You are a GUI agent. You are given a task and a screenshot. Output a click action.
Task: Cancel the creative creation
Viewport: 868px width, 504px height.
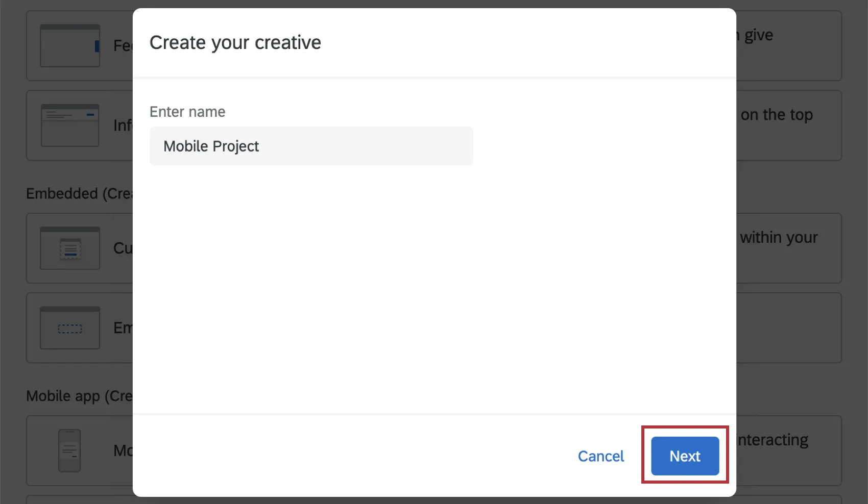pyautogui.click(x=601, y=456)
